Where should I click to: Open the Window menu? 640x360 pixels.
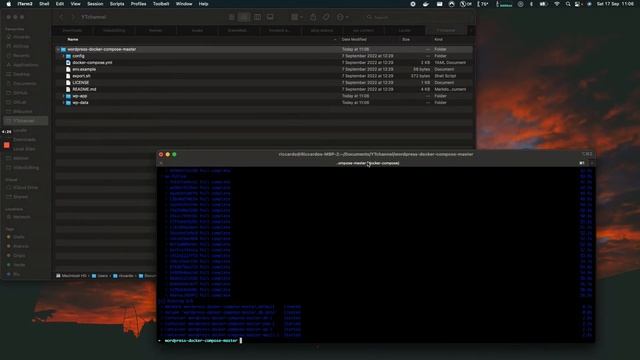184,4
